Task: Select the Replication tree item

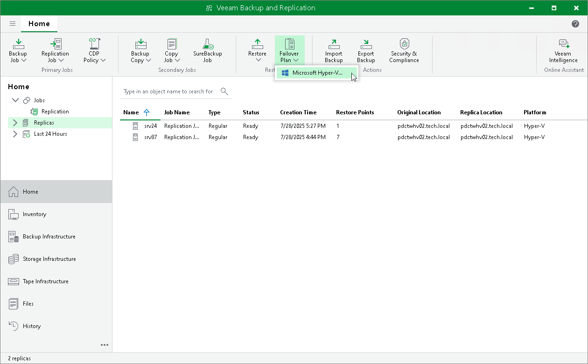Action: pyautogui.click(x=55, y=112)
